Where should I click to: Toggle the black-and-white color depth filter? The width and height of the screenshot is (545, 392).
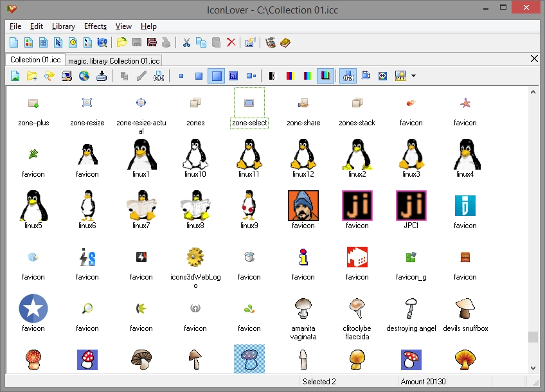click(x=272, y=76)
